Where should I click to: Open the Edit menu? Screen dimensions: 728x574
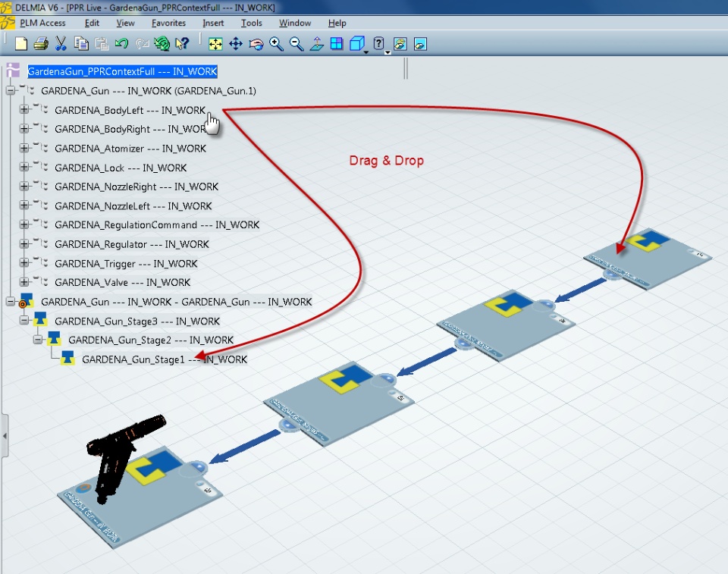[92, 23]
